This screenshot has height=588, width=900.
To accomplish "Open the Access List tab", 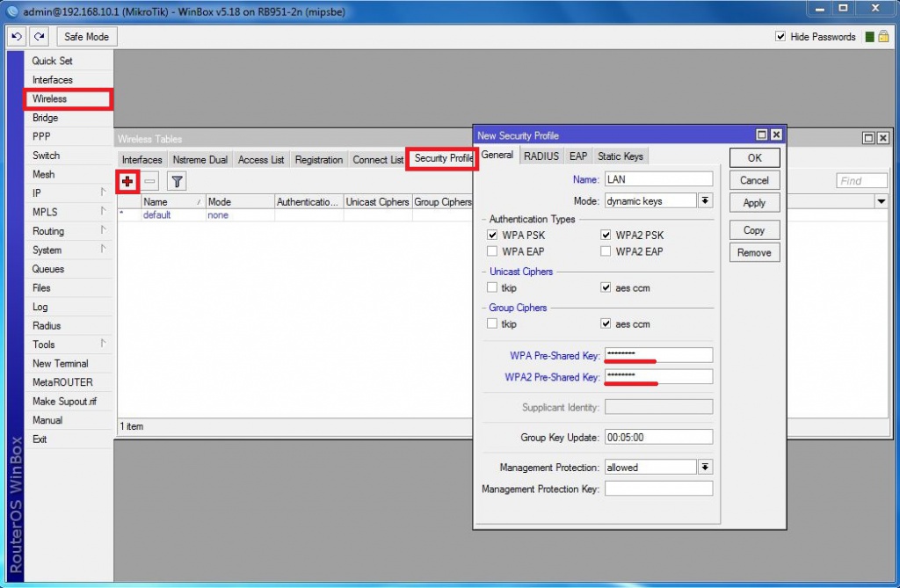I will tap(261, 160).
